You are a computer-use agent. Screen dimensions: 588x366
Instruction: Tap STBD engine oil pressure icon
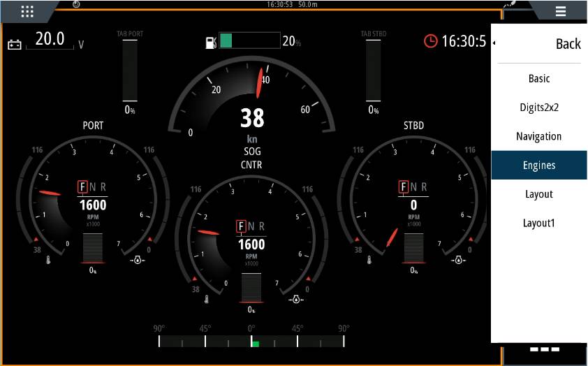[x=459, y=260]
